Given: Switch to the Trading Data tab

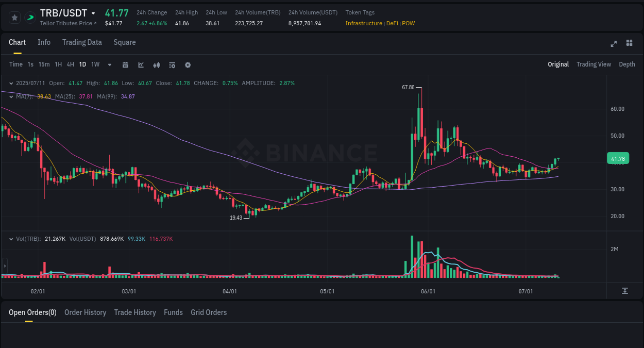Looking at the screenshot, I should [x=82, y=42].
